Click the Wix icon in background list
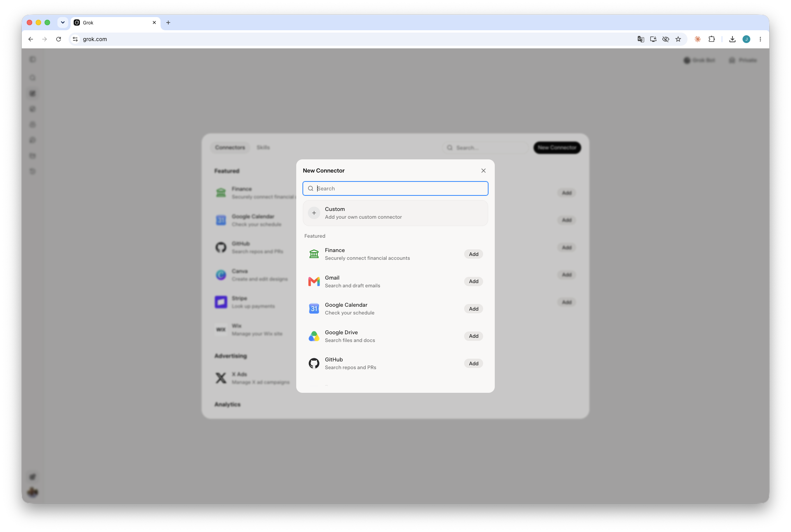The height and width of the screenshot is (532, 791). [221, 330]
